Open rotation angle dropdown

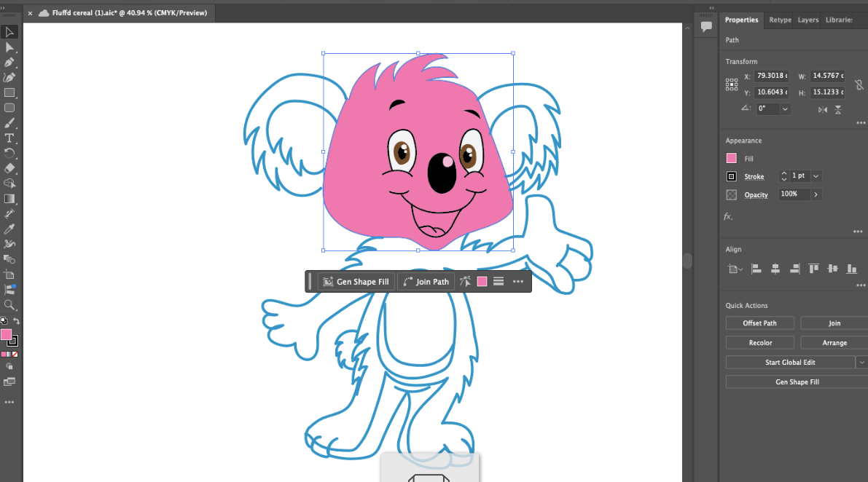[785, 109]
